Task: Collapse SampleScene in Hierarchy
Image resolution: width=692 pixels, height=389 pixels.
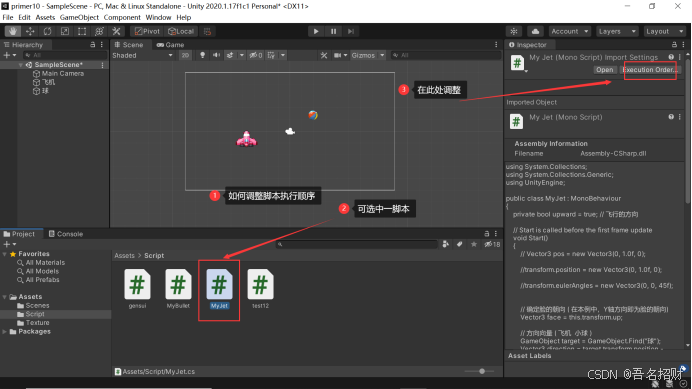Action: tap(20, 65)
